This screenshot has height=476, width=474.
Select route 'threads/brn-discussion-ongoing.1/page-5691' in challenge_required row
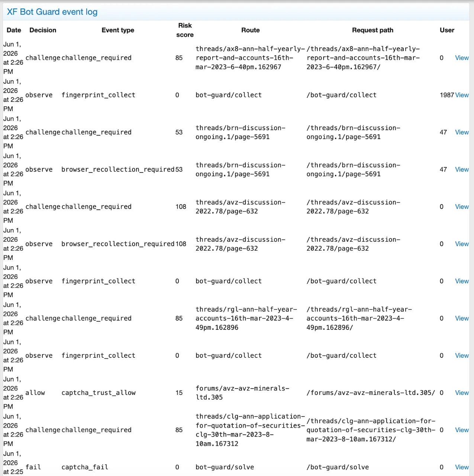point(241,132)
